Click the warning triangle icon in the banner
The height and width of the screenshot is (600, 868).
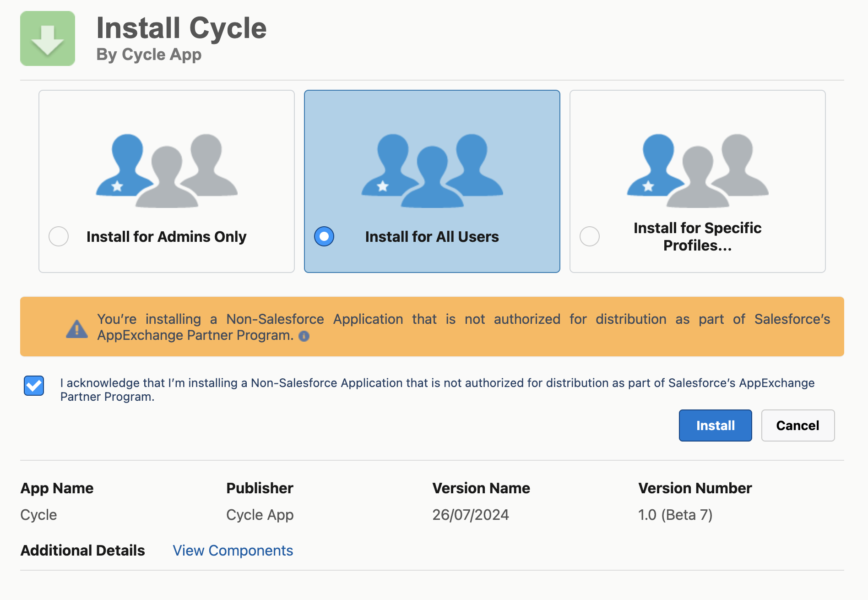click(77, 328)
